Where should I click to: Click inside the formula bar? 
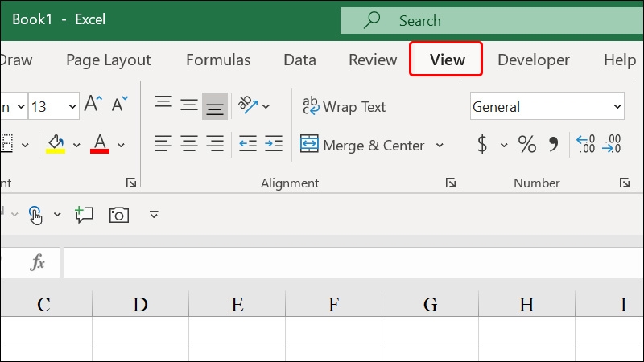point(353,263)
